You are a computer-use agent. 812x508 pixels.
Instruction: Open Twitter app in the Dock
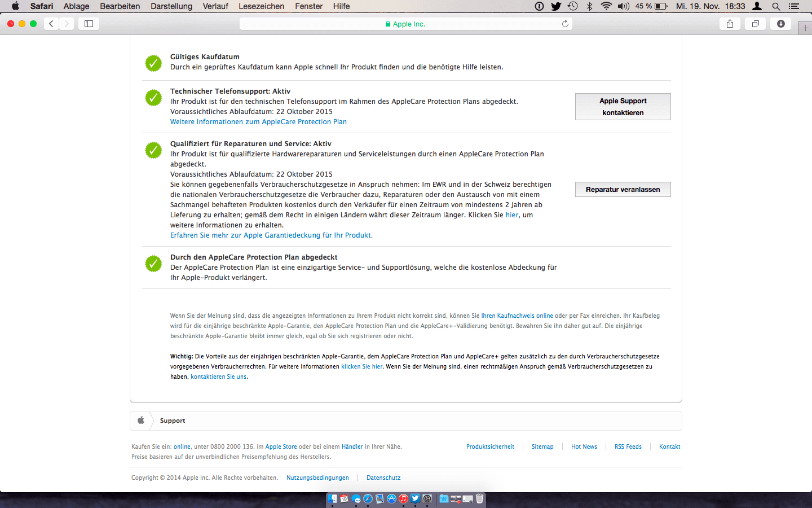click(x=415, y=498)
